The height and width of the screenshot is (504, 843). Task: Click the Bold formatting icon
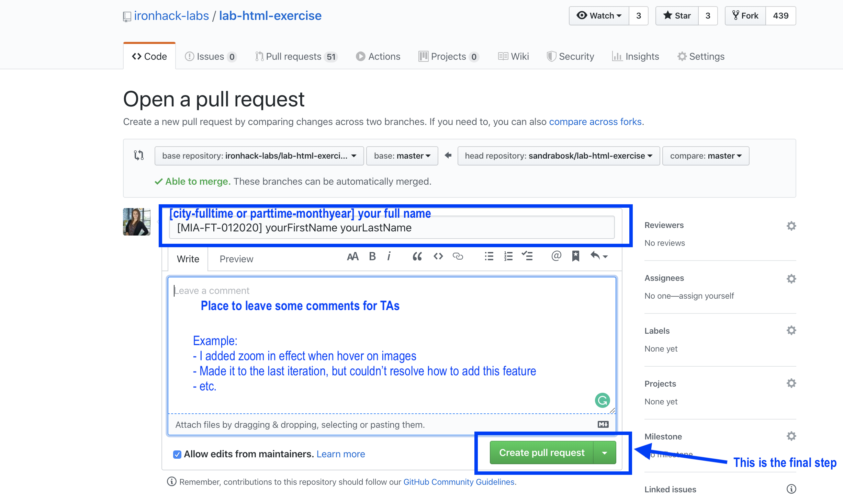coord(372,256)
